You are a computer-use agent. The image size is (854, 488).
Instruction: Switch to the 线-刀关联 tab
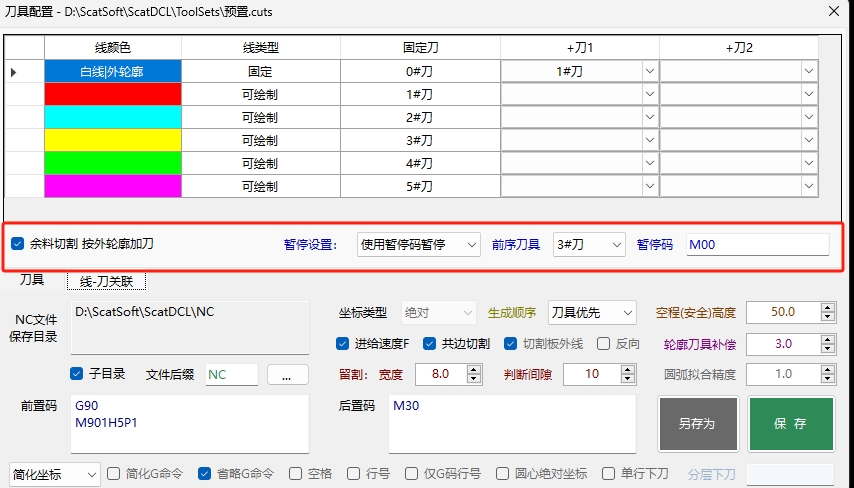point(106,281)
